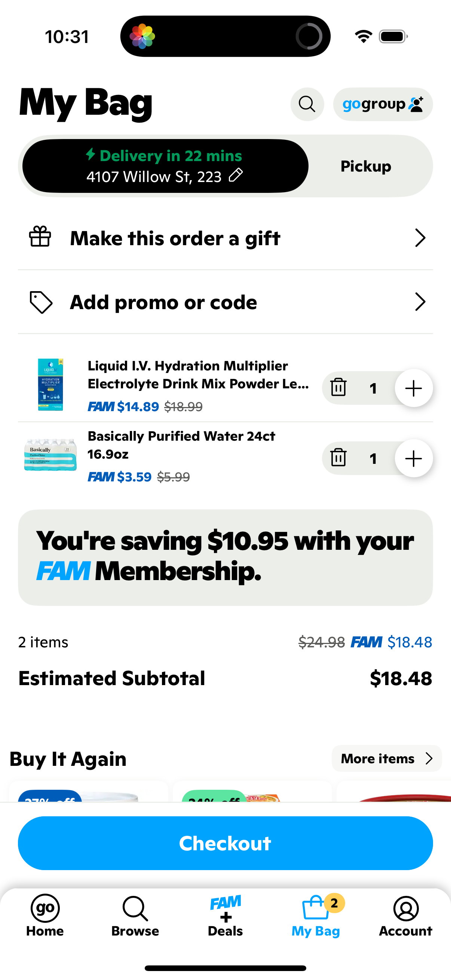Tap the Home icon in bottom navigation
Viewport: 451px width, 980px height.
tap(45, 909)
